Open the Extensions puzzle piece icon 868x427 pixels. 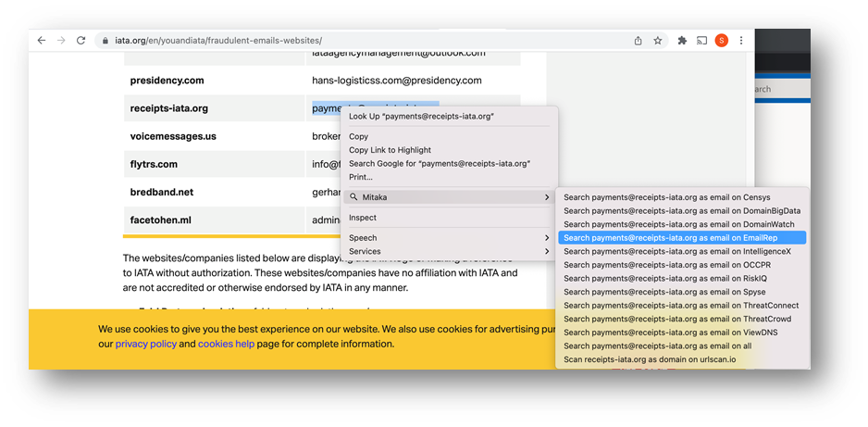point(682,41)
